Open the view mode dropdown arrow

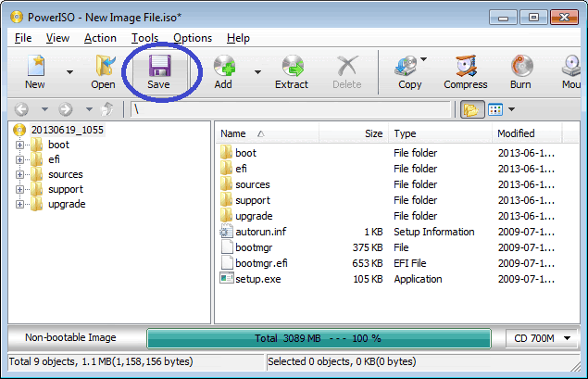(x=511, y=109)
